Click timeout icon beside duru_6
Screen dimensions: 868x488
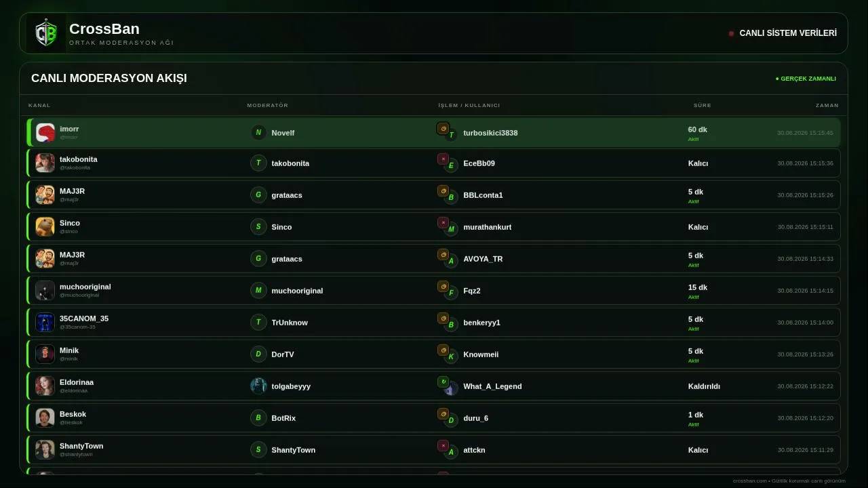point(443,413)
